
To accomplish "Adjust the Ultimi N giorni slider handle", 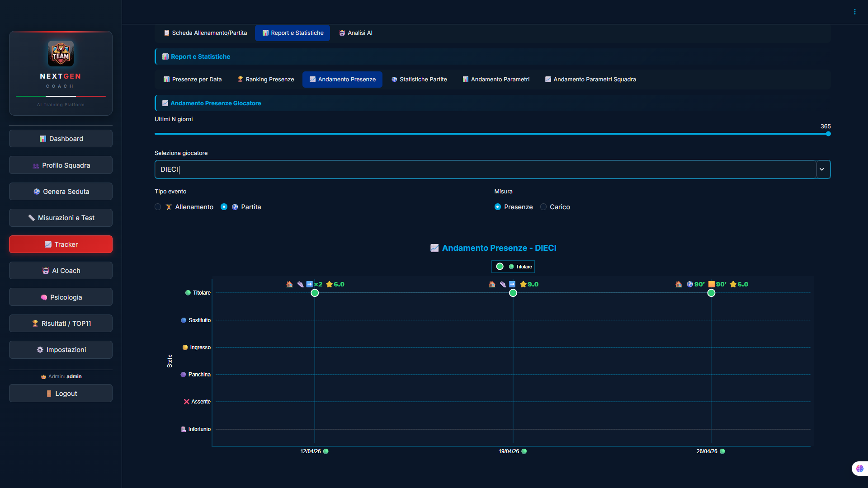I will tap(828, 134).
